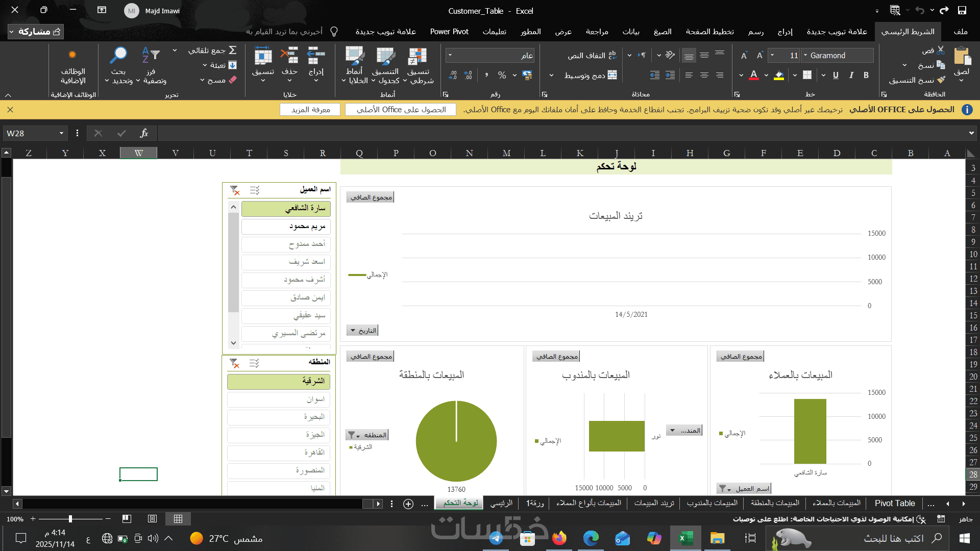The image size is (980, 551).
Task: Toggle multi-select on the region slicer
Action: (x=254, y=363)
